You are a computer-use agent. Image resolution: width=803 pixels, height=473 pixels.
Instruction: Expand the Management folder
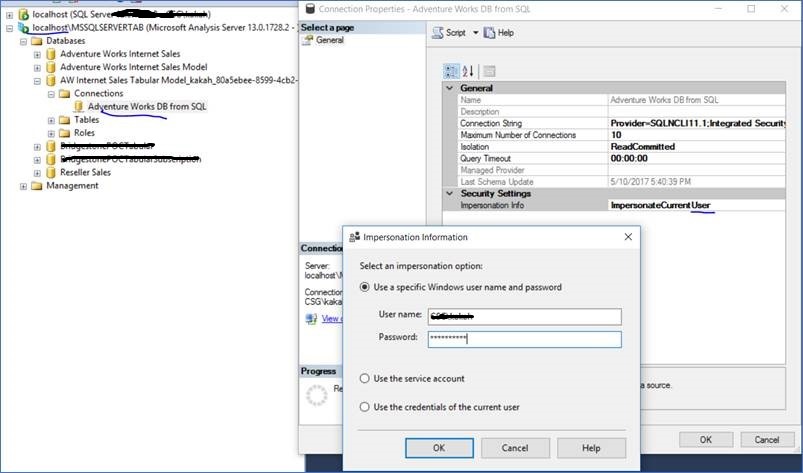click(x=23, y=186)
